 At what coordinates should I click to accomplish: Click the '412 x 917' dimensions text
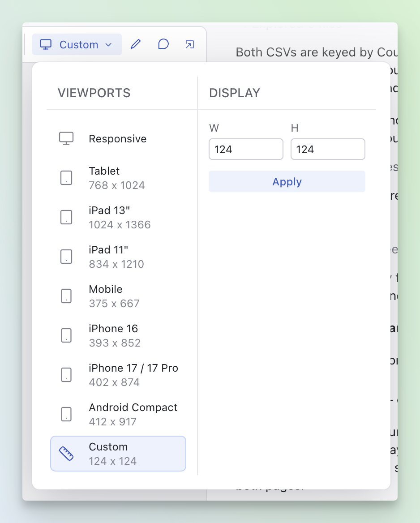(113, 421)
